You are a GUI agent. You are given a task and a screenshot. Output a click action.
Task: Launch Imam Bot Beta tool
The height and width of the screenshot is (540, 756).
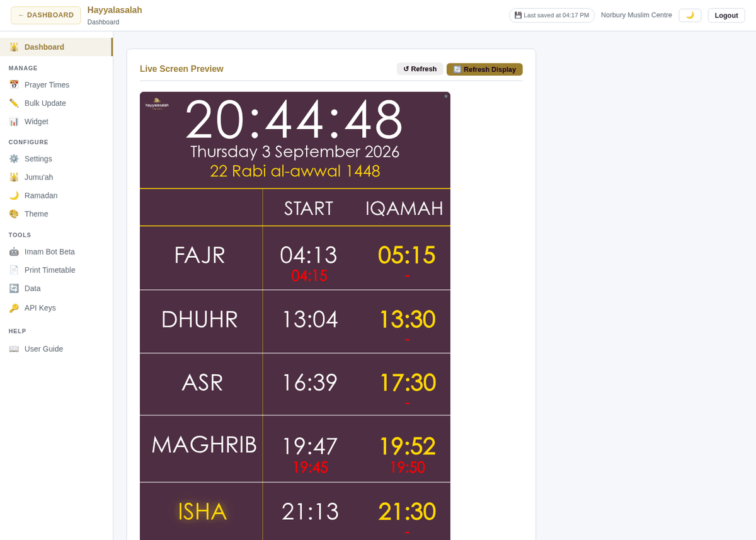pos(56,251)
